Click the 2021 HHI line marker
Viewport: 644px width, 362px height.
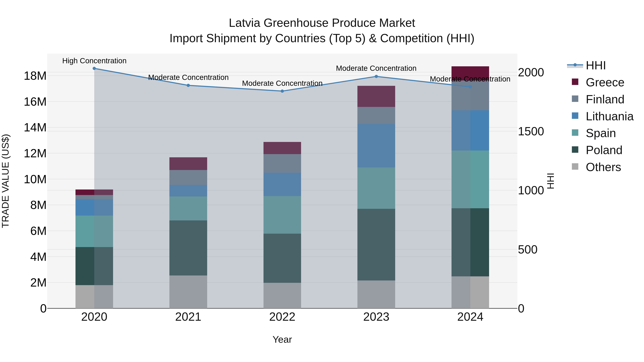tap(188, 85)
